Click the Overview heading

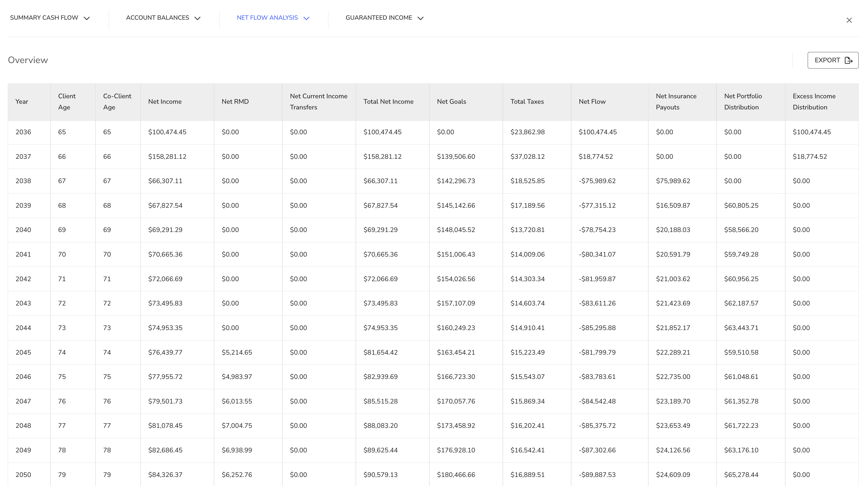[28, 60]
